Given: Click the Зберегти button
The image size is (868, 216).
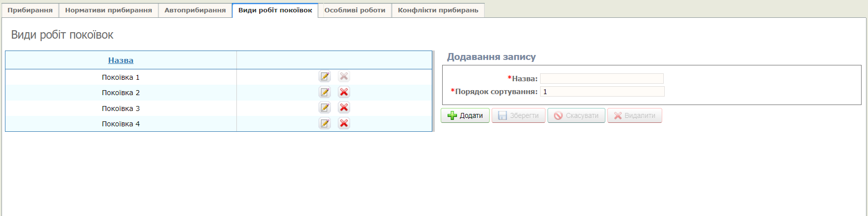Looking at the screenshot, I should point(518,115).
